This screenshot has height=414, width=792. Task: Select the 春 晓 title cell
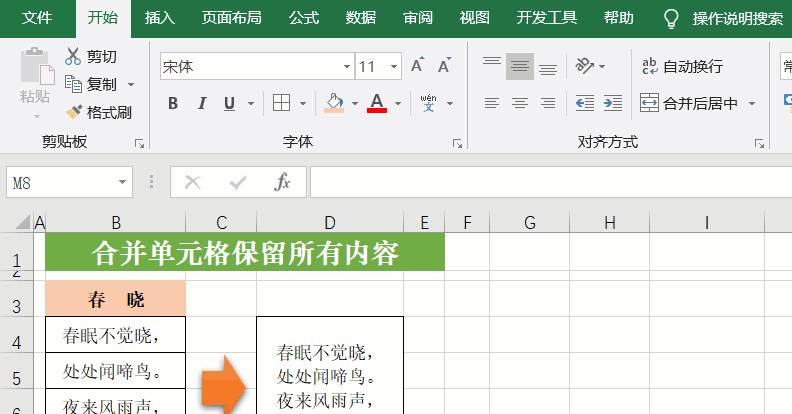click(x=116, y=299)
